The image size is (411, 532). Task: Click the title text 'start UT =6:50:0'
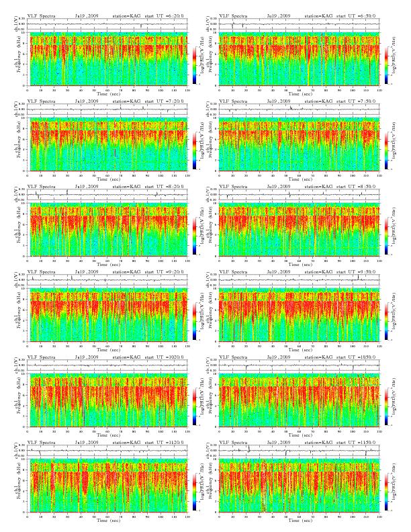pyautogui.click(x=356, y=16)
